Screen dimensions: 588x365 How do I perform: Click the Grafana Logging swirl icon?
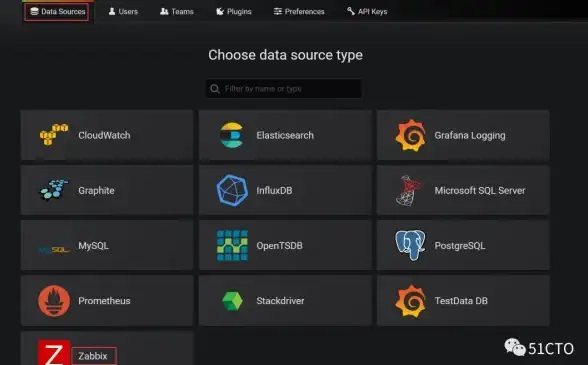[410, 135]
